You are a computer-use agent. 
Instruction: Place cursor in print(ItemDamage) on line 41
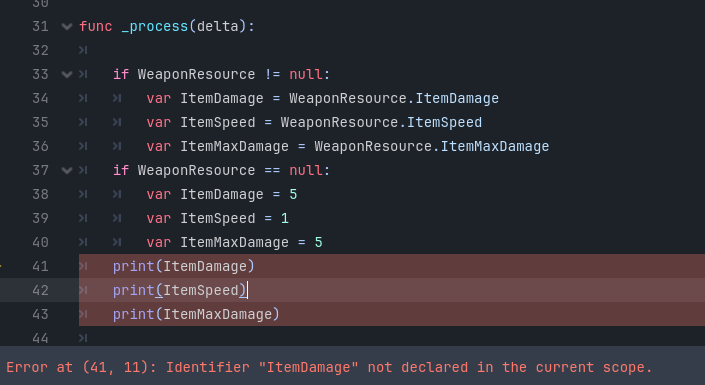tap(183, 266)
